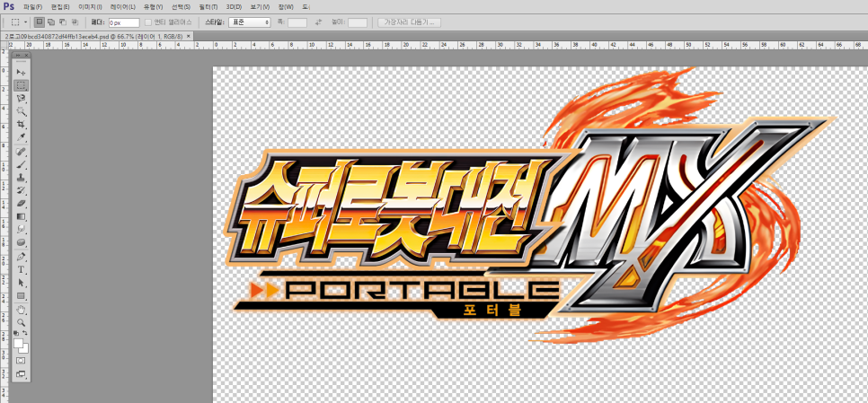Expand the toolbox to two columns
The image size is (868, 403).
[x=17, y=56]
